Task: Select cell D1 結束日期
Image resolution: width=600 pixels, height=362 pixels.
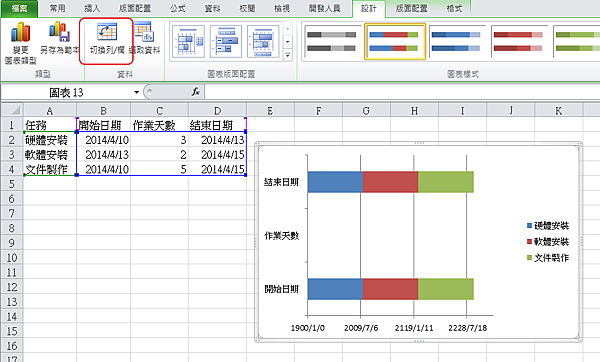Action: pos(217,125)
